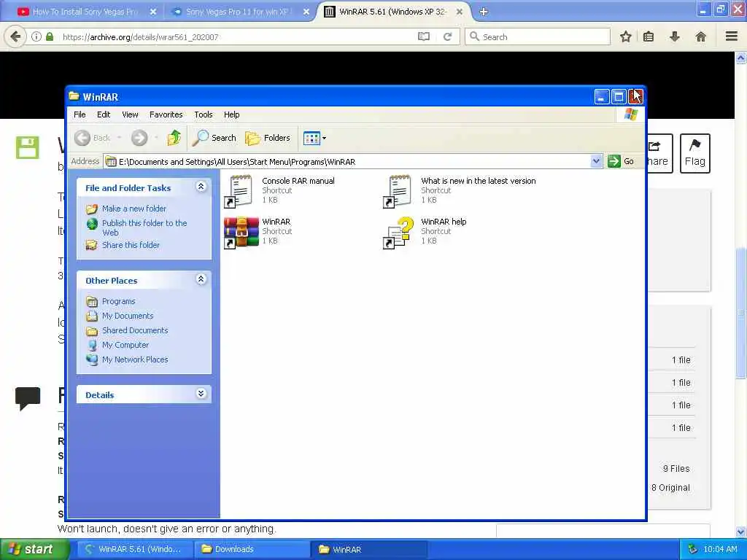
Task: Open the Search pane in Explorer
Action: pyautogui.click(x=214, y=138)
